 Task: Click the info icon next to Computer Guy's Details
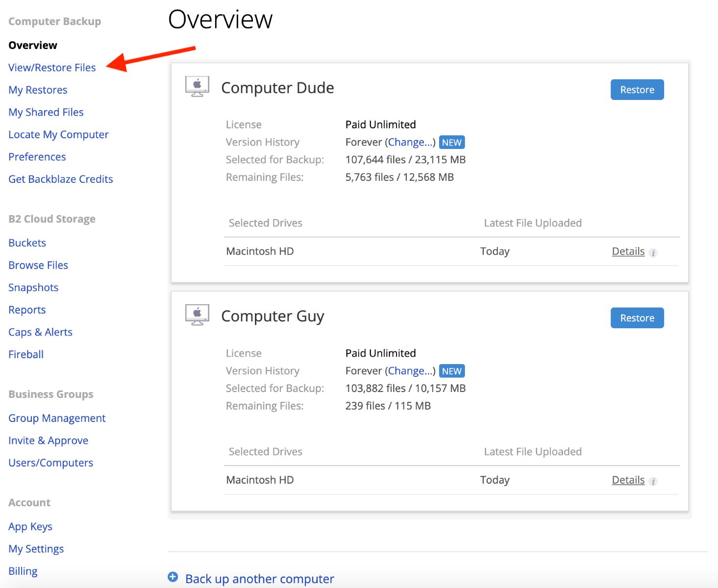653,481
